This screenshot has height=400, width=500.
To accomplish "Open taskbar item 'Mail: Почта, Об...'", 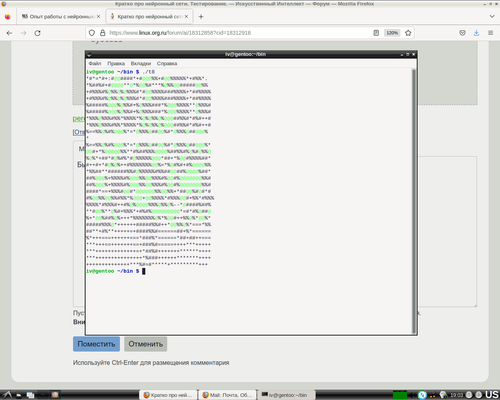I will pyautogui.click(x=227, y=395).
